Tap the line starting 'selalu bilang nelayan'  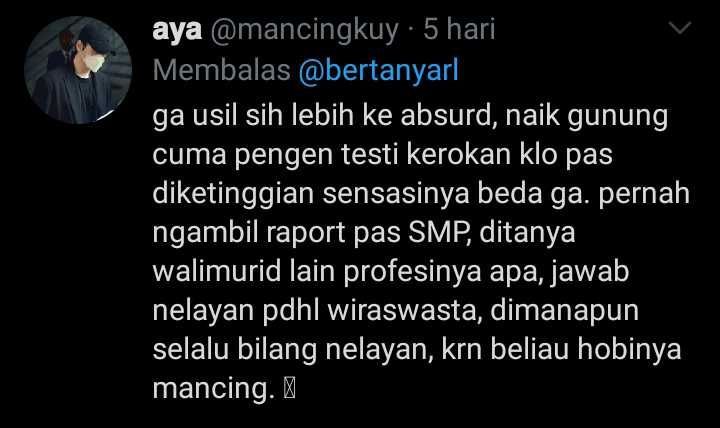pyautogui.click(x=416, y=350)
